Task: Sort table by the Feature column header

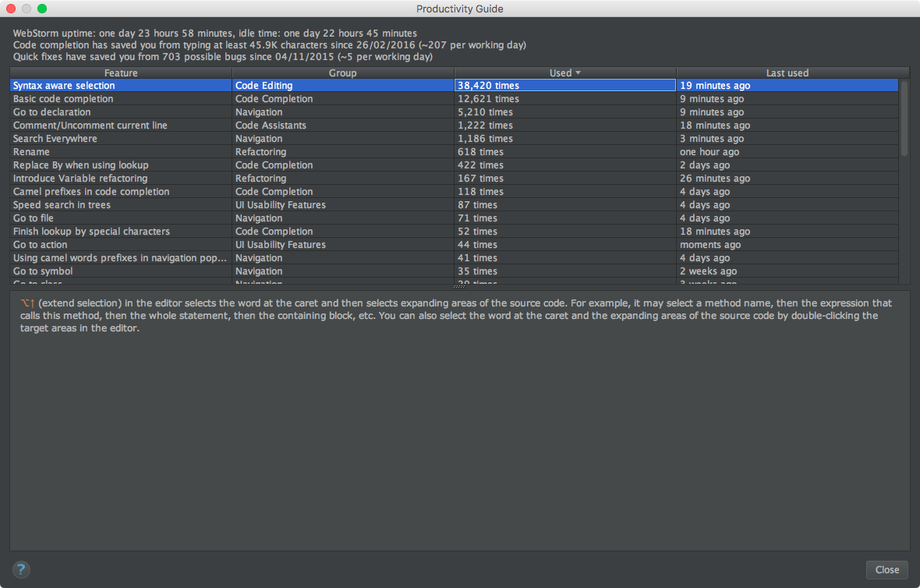Action: tap(121, 73)
